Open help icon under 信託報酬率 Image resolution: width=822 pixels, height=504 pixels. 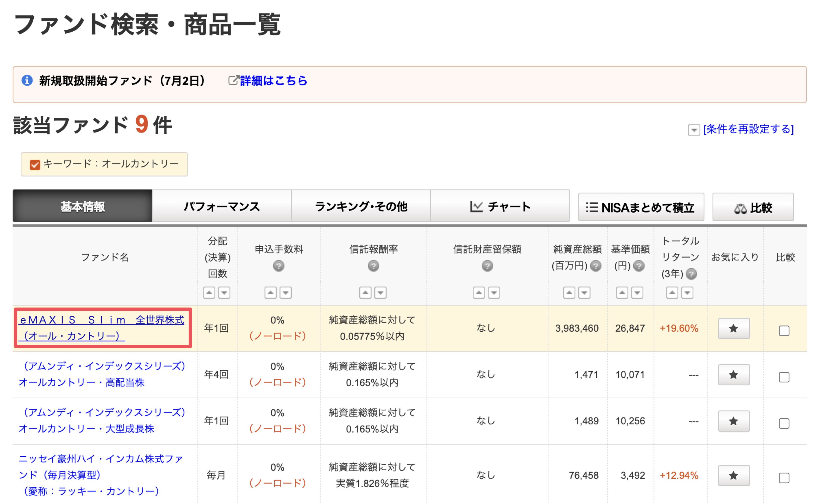point(373,266)
